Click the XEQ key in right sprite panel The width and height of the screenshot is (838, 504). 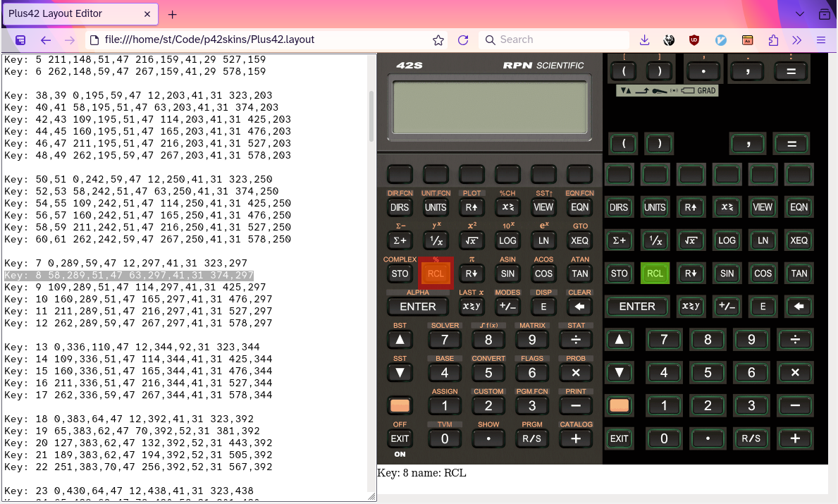tap(799, 240)
